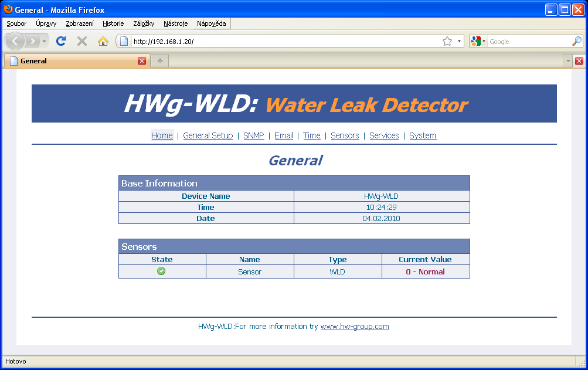Go back using the browser Back arrow
The width and height of the screenshot is (588, 370).
click(15, 41)
